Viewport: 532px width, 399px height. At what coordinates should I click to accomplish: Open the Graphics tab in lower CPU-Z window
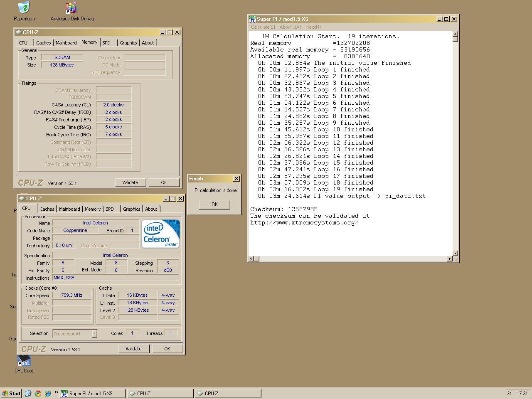132,209
